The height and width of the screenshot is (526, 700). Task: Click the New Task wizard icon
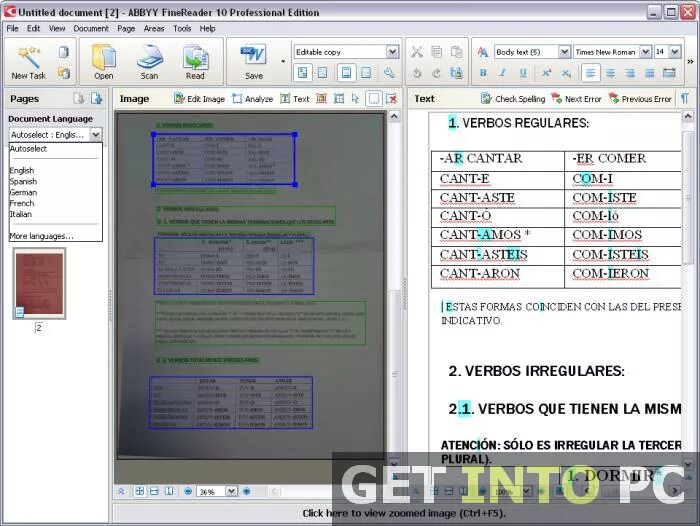point(29,57)
